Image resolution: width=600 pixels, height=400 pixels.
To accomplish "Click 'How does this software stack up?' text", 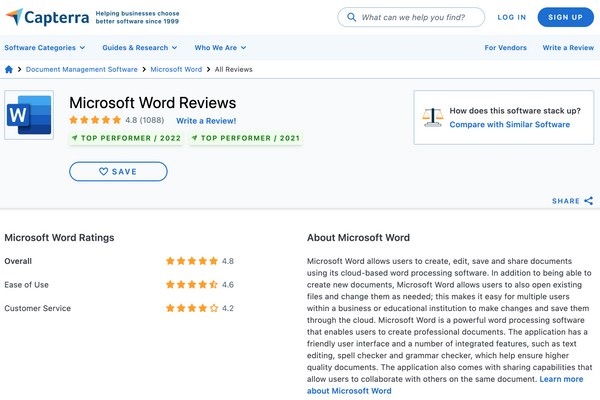I will (x=515, y=111).
